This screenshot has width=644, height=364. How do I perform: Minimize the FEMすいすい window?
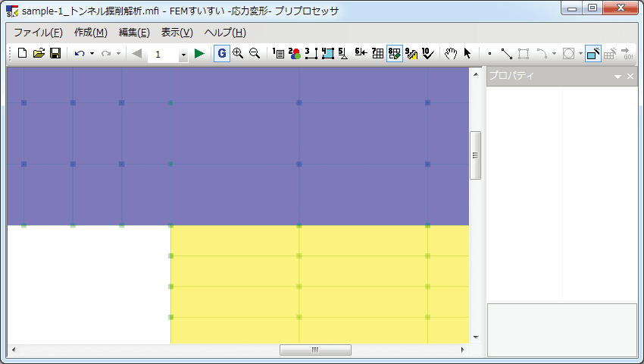[572, 8]
